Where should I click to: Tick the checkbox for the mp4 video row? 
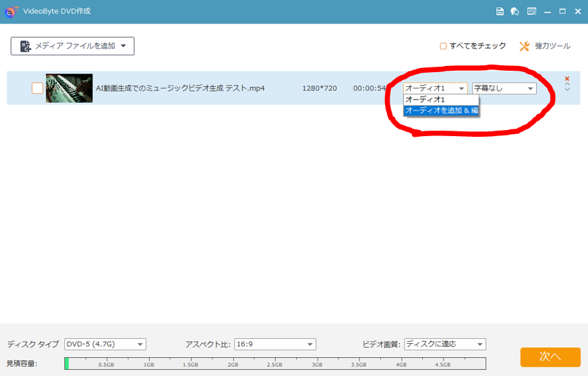point(37,88)
